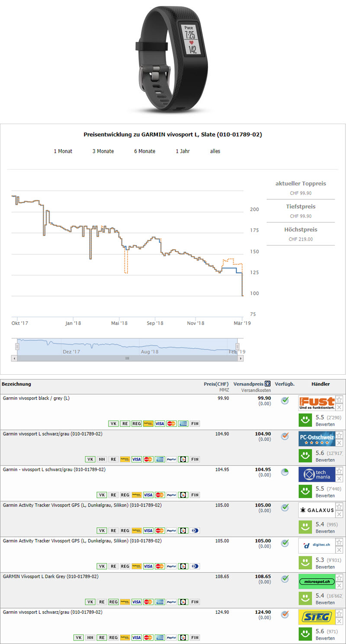This screenshot has height=644, width=346.
Task: Click the light green smiley rating for Galaxus
Action: pos(305,527)
